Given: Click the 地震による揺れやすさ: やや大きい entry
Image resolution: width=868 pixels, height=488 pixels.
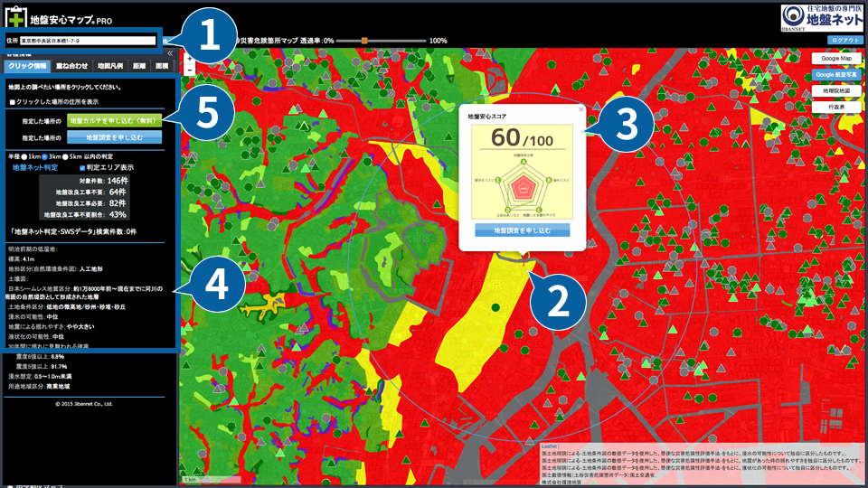Looking at the screenshot, I should coord(51,327).
